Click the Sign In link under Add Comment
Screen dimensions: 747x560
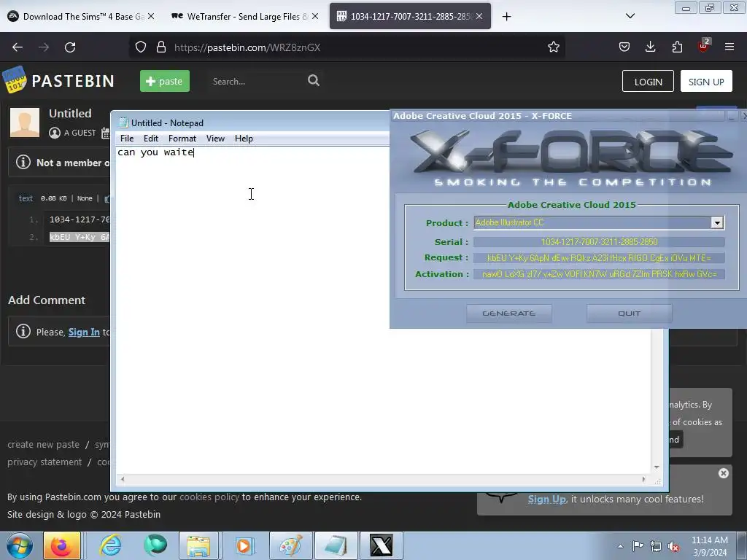coord(84,332)
